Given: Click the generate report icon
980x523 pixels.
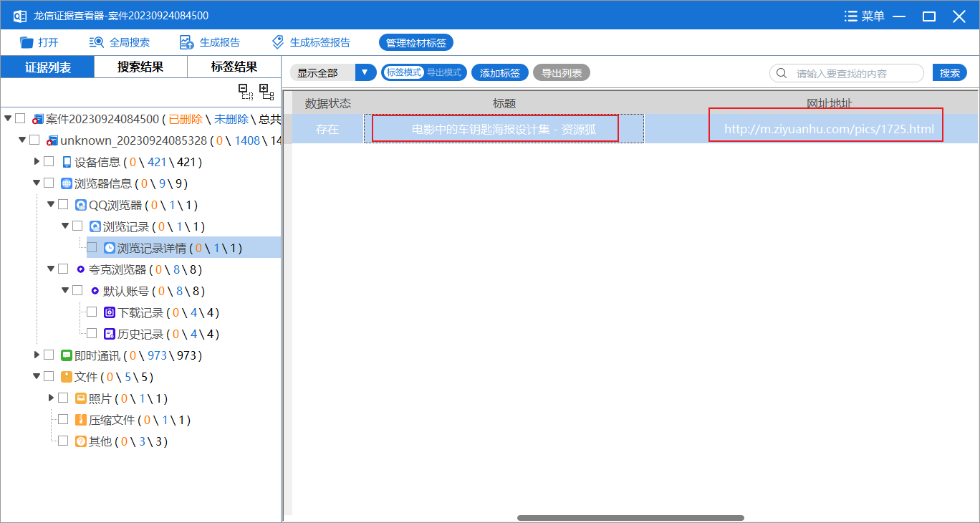Looking at the screenshot, I should pyautogui.click(x=186, y=42).
